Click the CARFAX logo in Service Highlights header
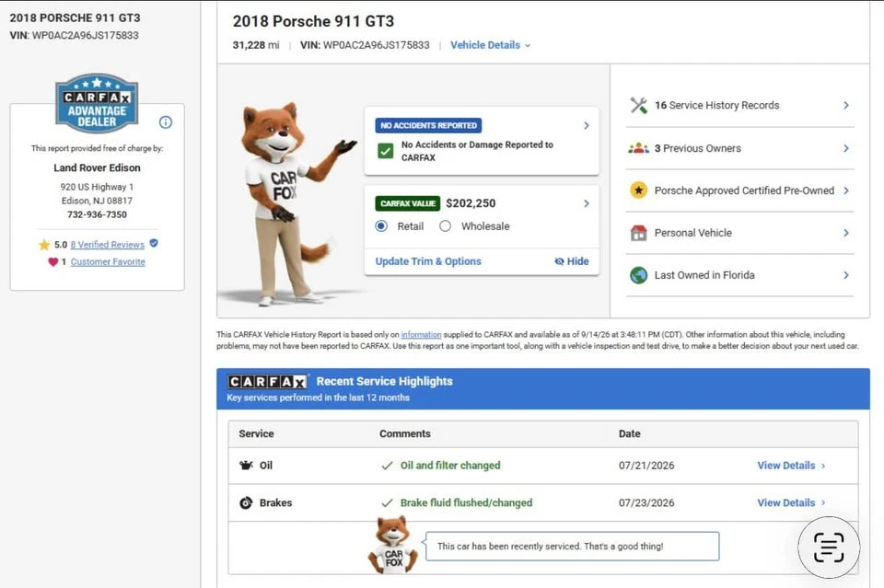This screenshot has height=588, width=884. (x=267, y=382)
